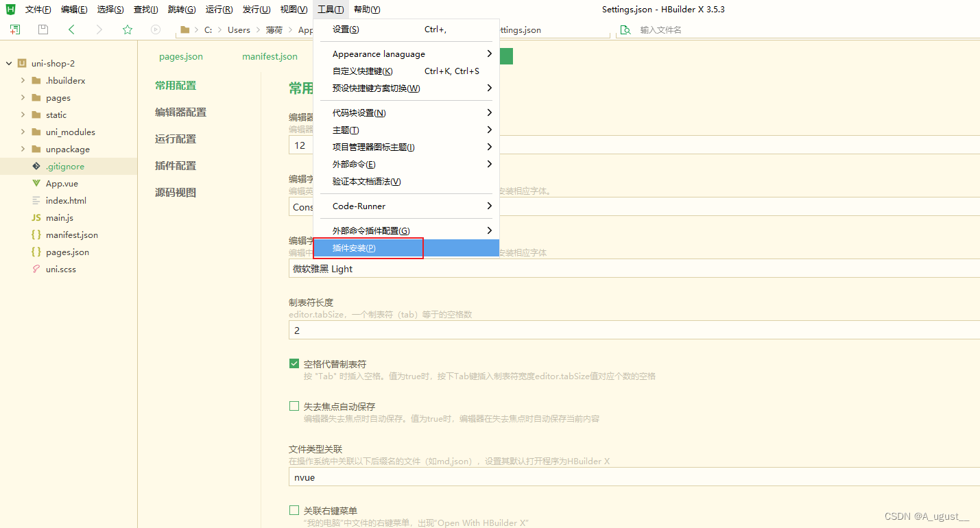Choose 验证本文档语法 menu item
The height and width of the screenshot is (528, 980).
406,181
